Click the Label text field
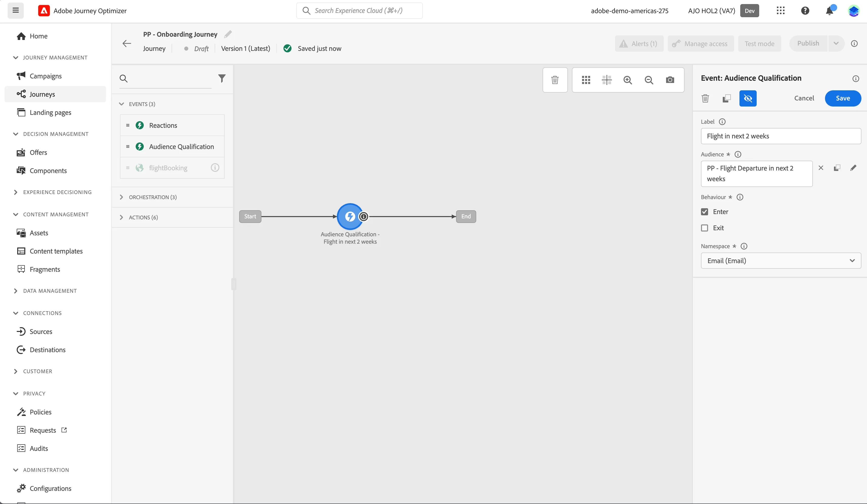 [781, 136]
